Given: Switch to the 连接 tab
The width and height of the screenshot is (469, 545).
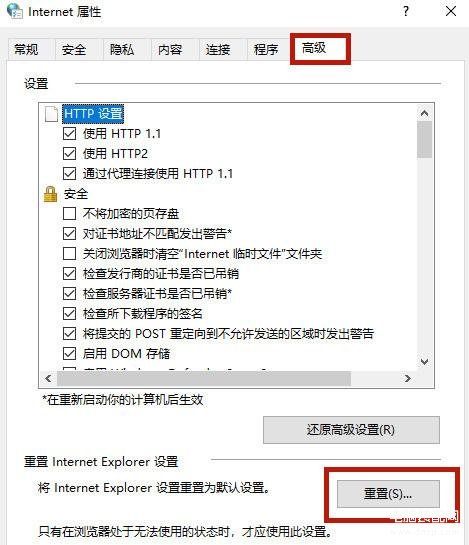Looking at the screenshot, I should (218, 50).
